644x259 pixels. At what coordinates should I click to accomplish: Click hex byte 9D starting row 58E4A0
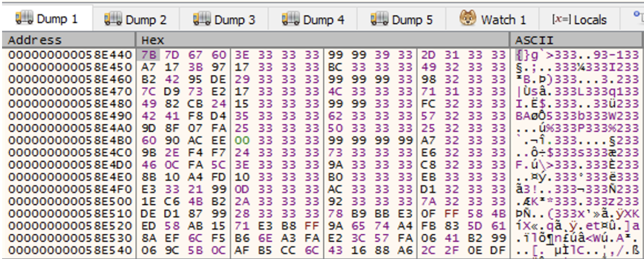click(149, 128)
